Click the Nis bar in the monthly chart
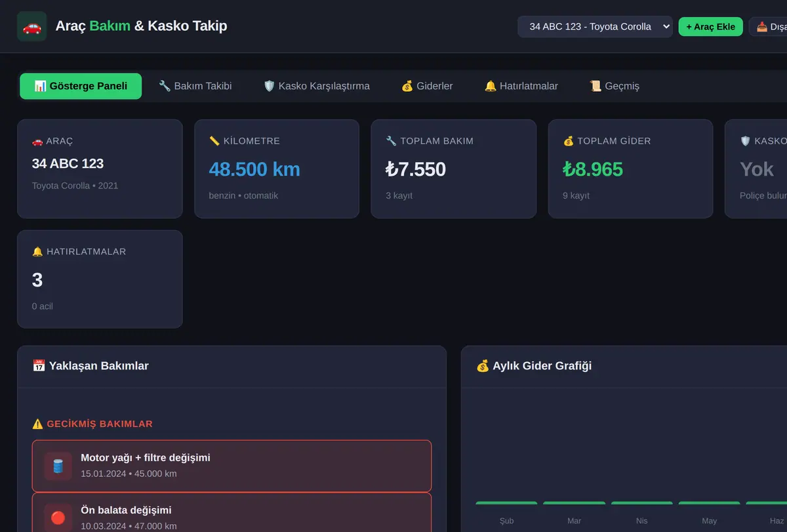 pos(642,503)
